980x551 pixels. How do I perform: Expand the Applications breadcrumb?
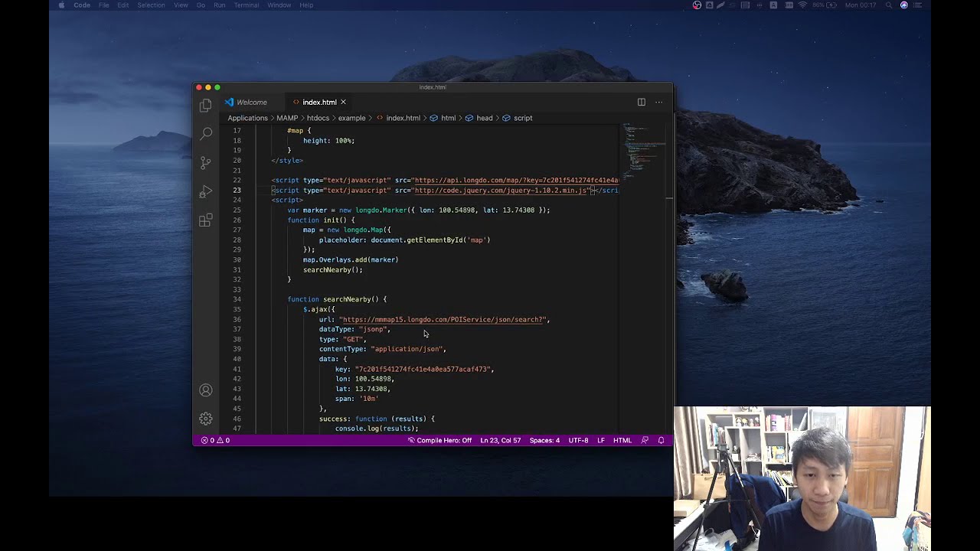pos(247,119)
